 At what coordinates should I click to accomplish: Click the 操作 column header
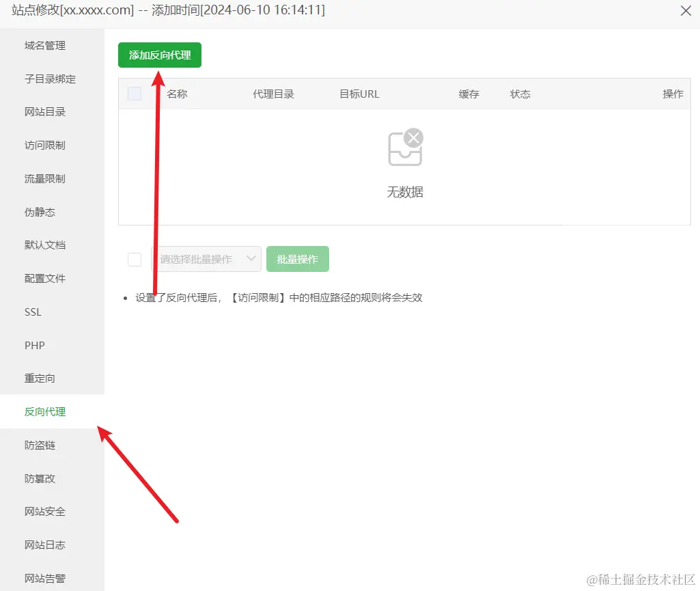(x=673, y=94)
